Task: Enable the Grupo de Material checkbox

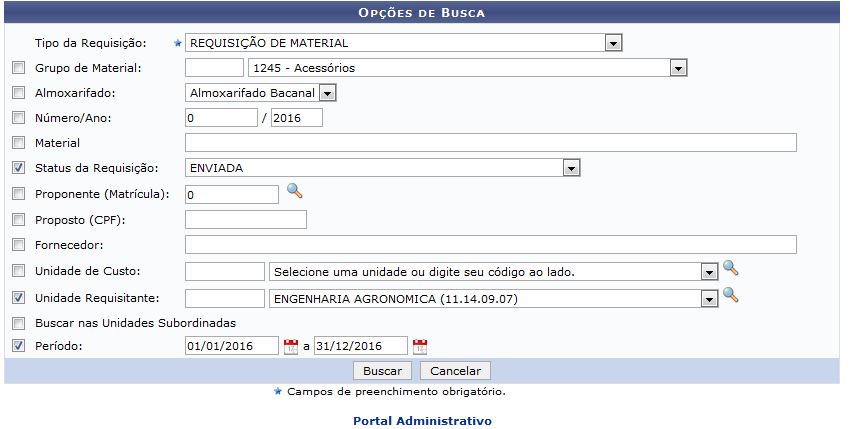Action: point(17,68)
